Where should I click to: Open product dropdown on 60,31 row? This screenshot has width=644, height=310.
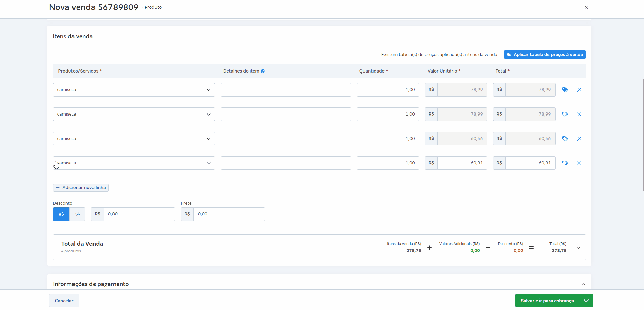[x=134, y=163]
